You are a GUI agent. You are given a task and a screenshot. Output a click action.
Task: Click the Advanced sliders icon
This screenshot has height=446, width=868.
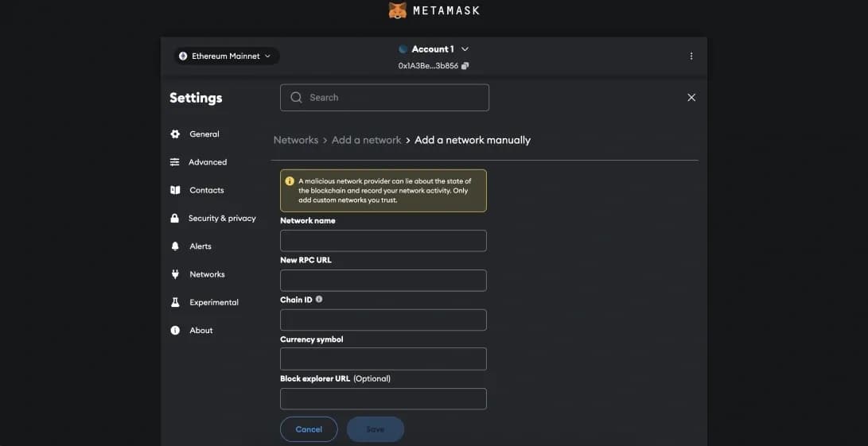[175, 162]
